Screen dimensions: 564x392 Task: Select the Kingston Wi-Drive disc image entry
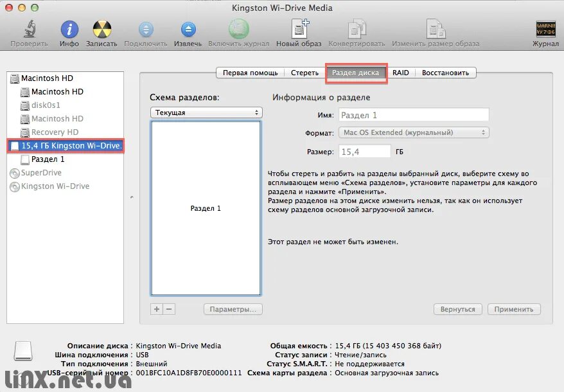click(65, 186)
